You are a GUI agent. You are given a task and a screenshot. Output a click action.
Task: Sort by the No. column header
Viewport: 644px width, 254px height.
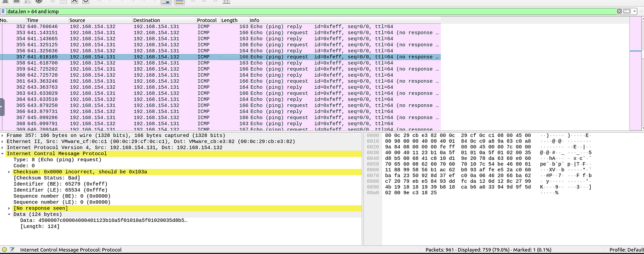[13, 20]
